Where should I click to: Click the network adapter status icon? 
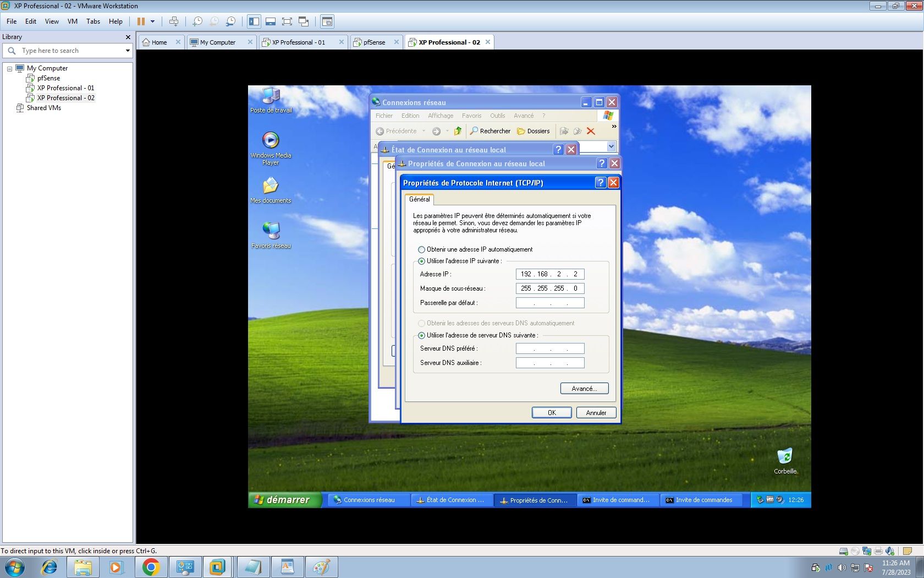tap(867, 551)
